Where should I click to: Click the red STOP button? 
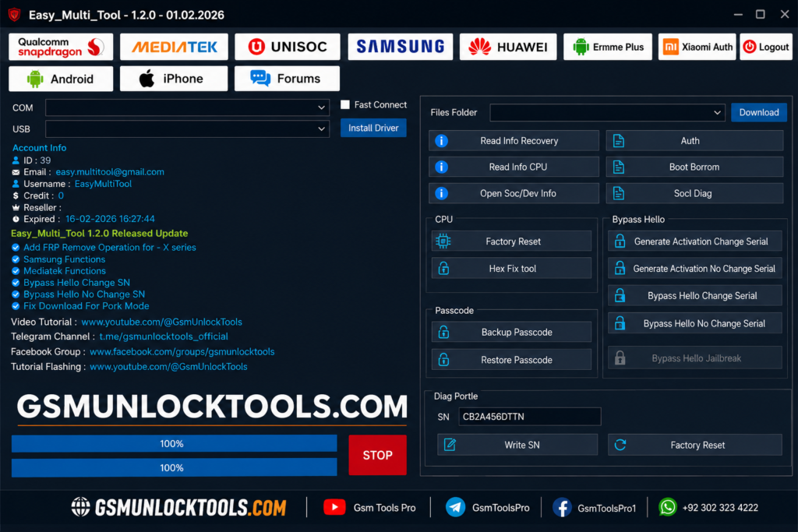[378, 455]
